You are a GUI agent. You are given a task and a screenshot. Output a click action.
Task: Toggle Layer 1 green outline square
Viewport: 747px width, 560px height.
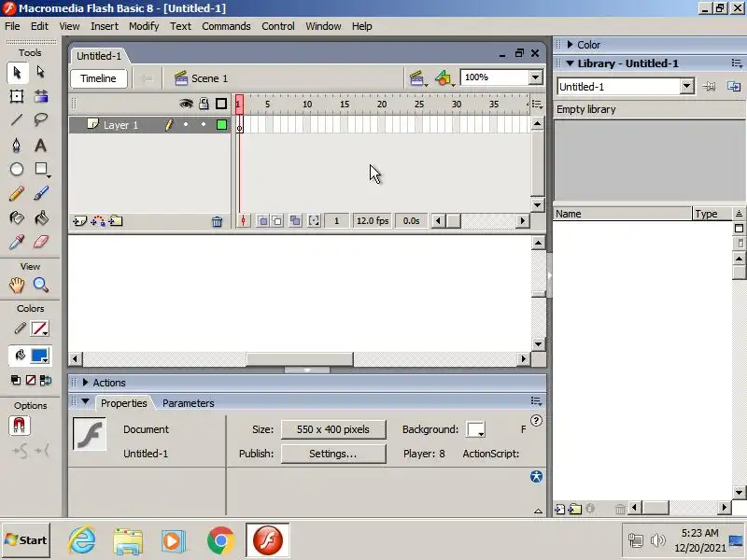pos(221,125)
